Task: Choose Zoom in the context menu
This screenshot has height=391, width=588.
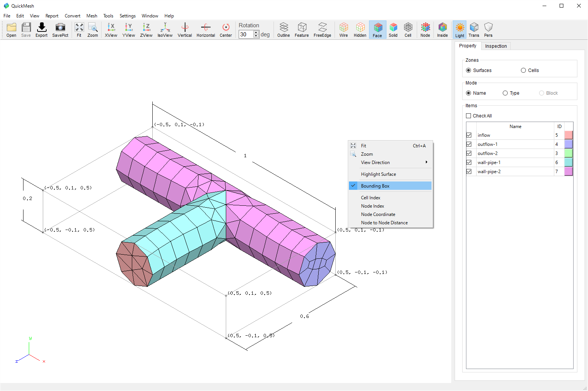Action: click(x=390, y=154)
